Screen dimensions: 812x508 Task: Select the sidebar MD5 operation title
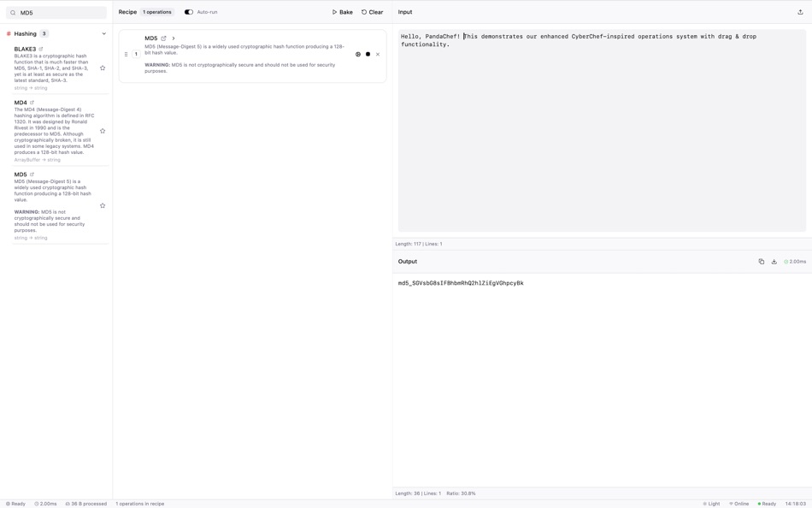21,174
